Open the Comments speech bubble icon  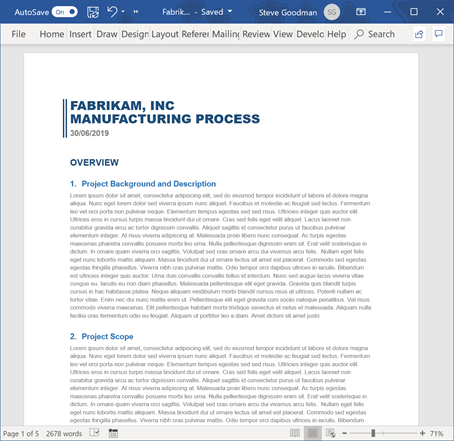(x=439, y=34)
